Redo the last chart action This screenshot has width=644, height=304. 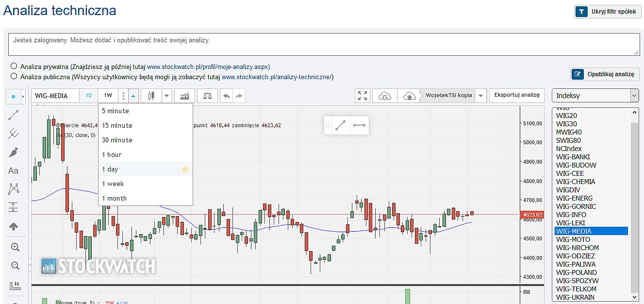(239, 96)
